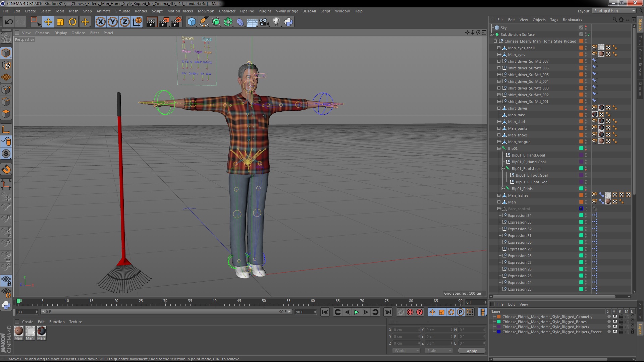Click the teal layer color of Expression.34

point(581,215)
